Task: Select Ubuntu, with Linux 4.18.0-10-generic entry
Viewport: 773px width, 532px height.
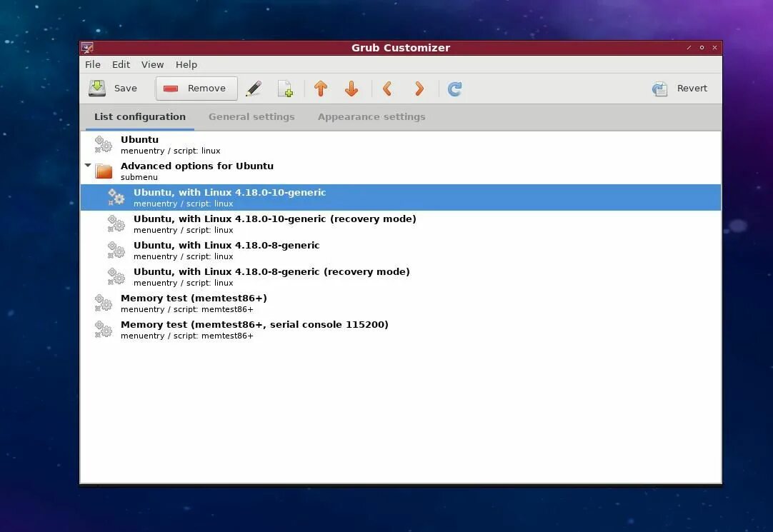Action: coord(400,198)
